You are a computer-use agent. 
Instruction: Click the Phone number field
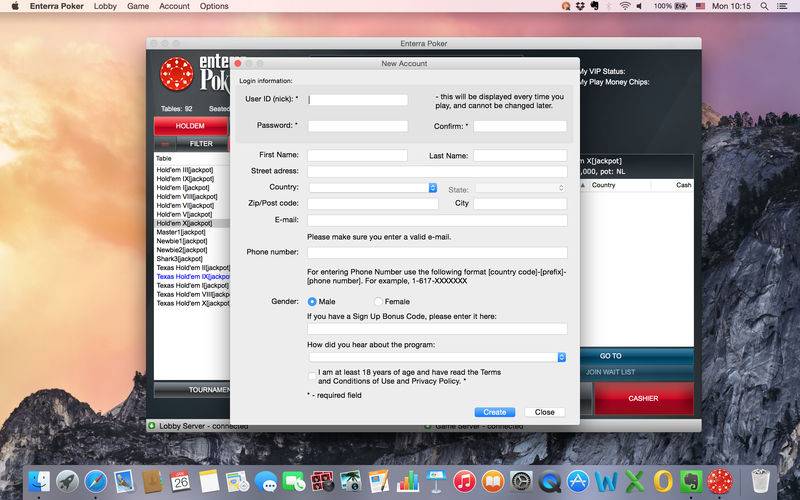coord(437,253)
